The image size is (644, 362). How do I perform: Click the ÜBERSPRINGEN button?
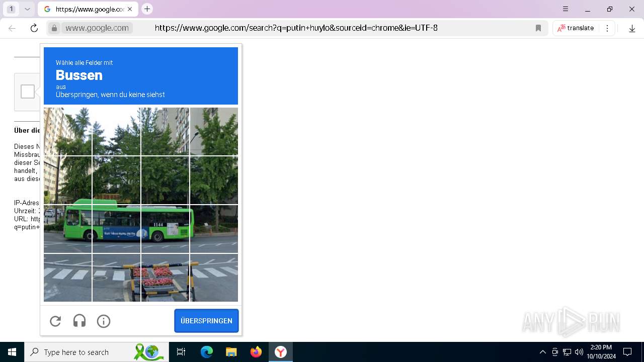pyautogui.click(x=206, y=321)
